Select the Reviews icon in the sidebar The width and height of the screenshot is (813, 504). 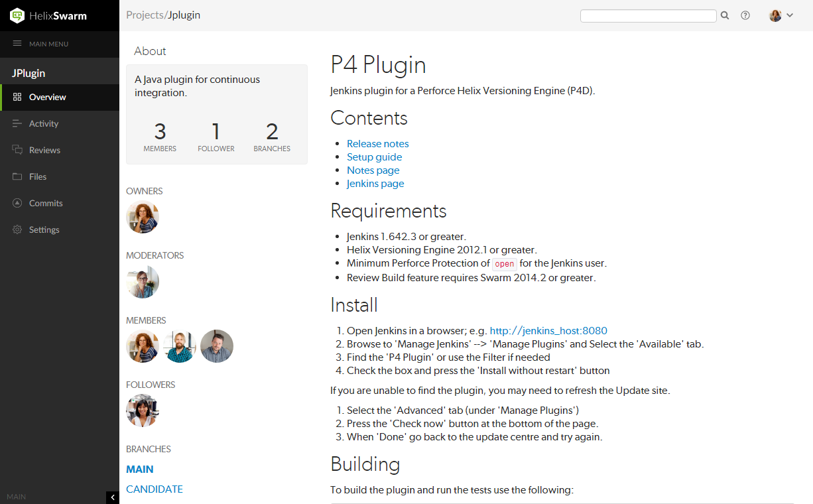click(17, 150)
